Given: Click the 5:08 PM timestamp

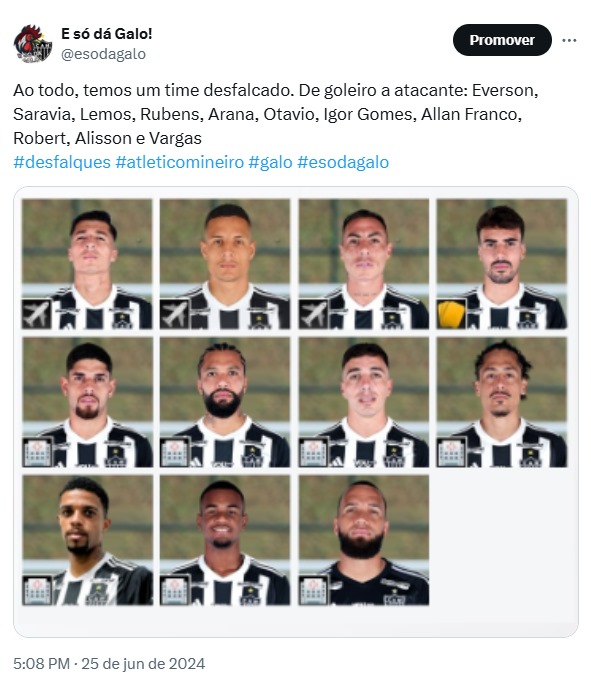Looking at the screenshot, I should 42,663.
